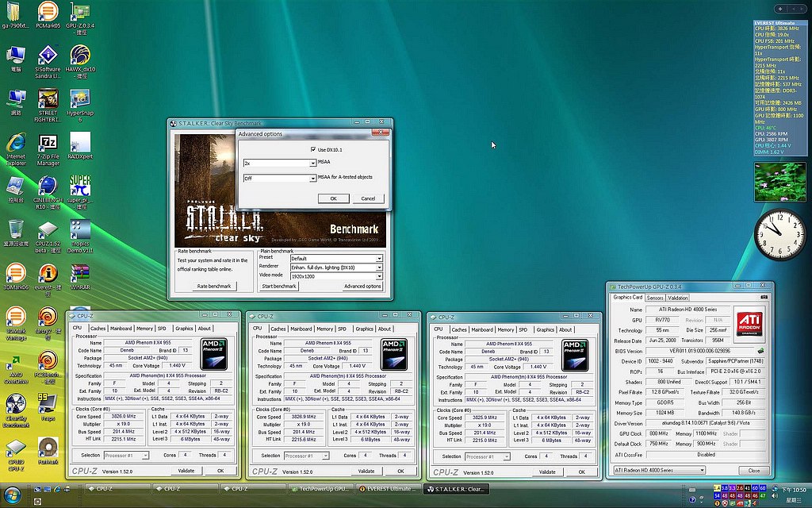Click the AMD OverDrive desktop icon
Screen dimensions: 812x508
pos(16,368)
